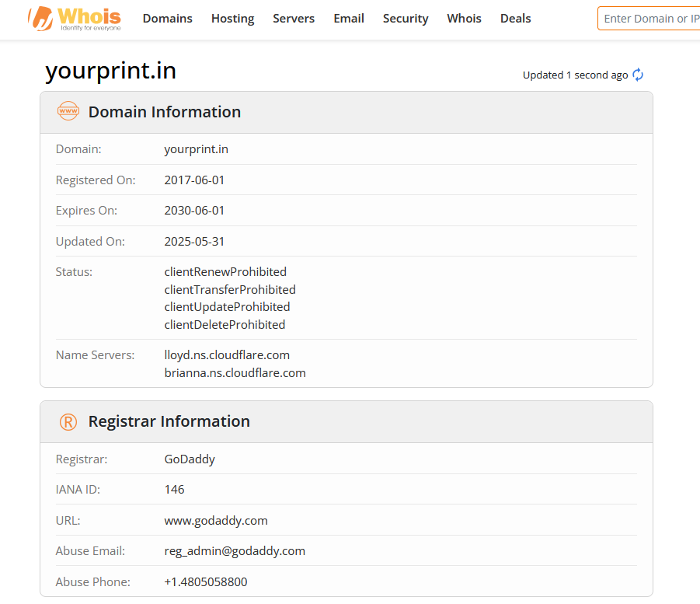Screen dimensions: 700x604
Task: Click the URL: label
Action: pos(68,521)
